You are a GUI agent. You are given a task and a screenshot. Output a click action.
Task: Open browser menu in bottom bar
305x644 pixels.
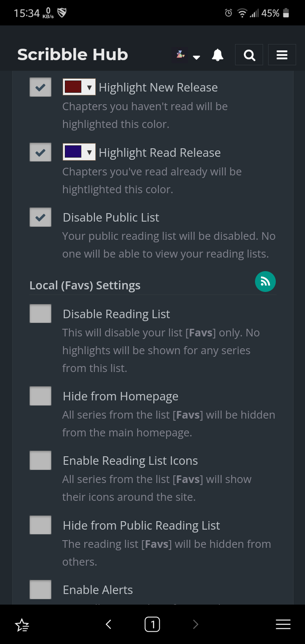[x=283, y=624]
